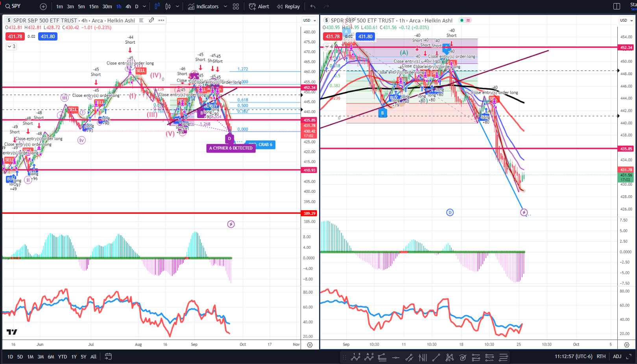The width and height of the screenshot is (637, 364).
Task: Open left chart price scale settings gear
Action: click(x=310, y=345)
